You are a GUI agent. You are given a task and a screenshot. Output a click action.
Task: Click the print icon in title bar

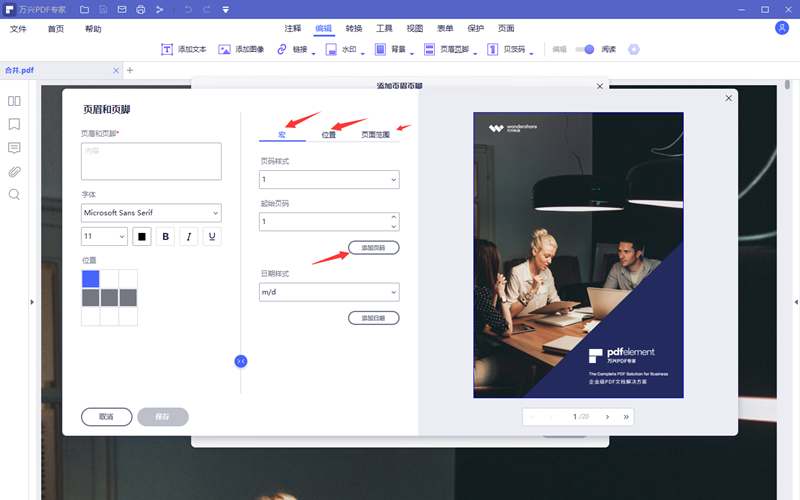(x=140, y=9)
